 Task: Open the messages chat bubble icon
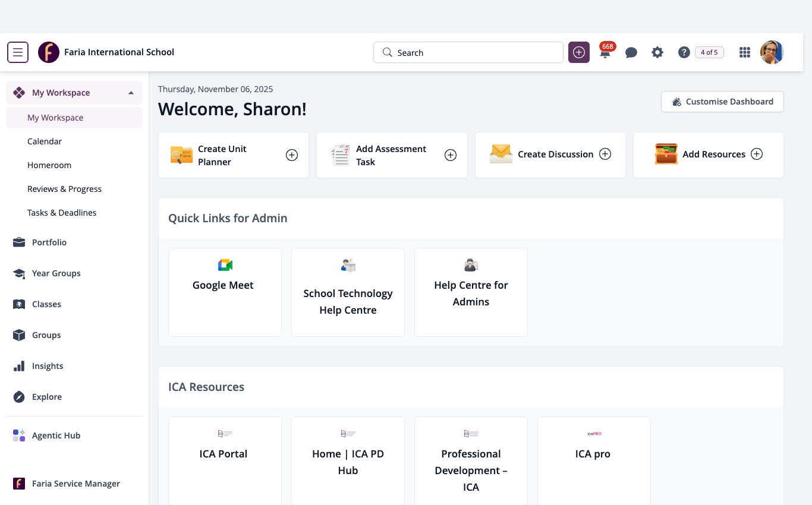coord(631,52)
